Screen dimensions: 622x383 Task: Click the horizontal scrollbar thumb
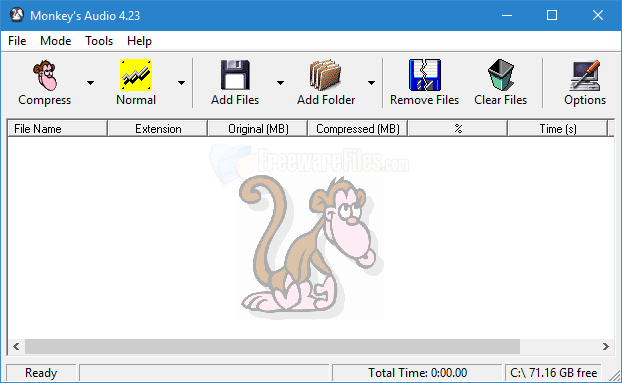pos(273,347)
